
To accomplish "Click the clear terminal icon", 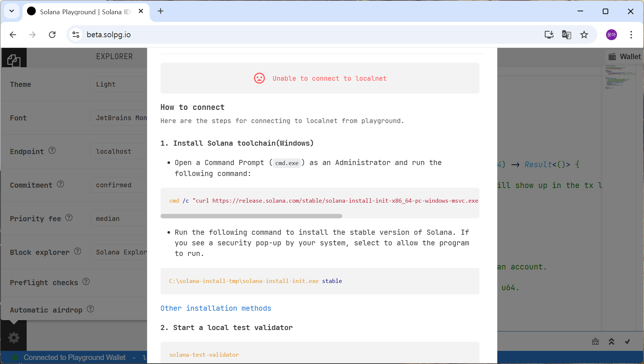I will pyautogui.click(x=595, y=341).
